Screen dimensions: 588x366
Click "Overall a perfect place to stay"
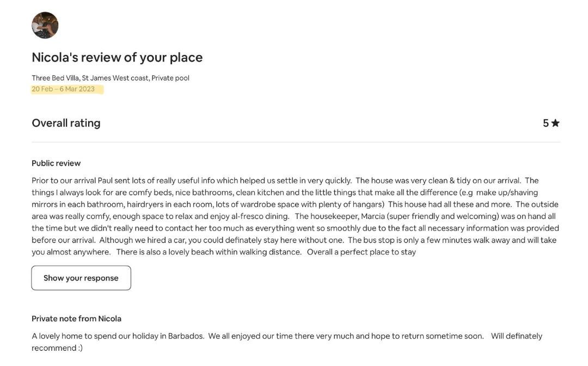[x=361, y=252]
